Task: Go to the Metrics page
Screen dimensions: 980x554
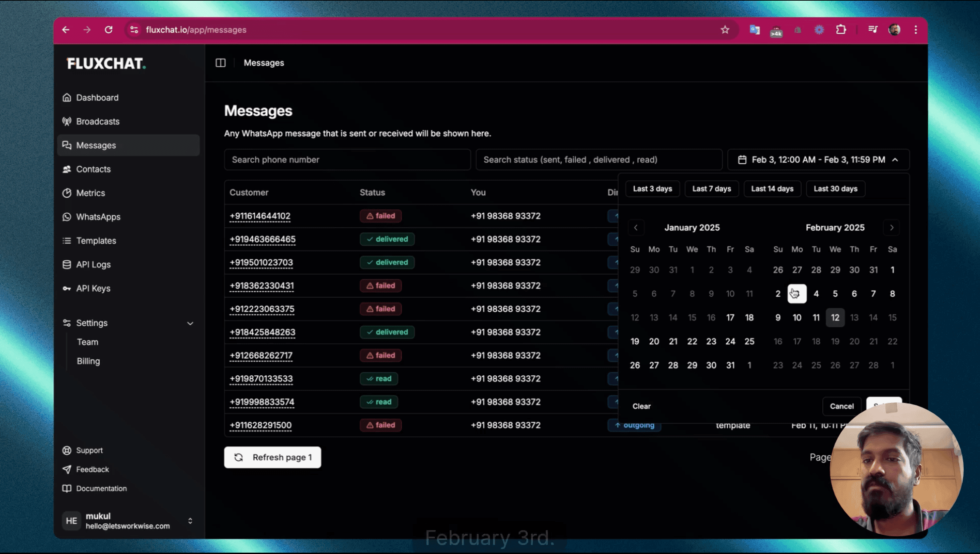Action: 90,193
